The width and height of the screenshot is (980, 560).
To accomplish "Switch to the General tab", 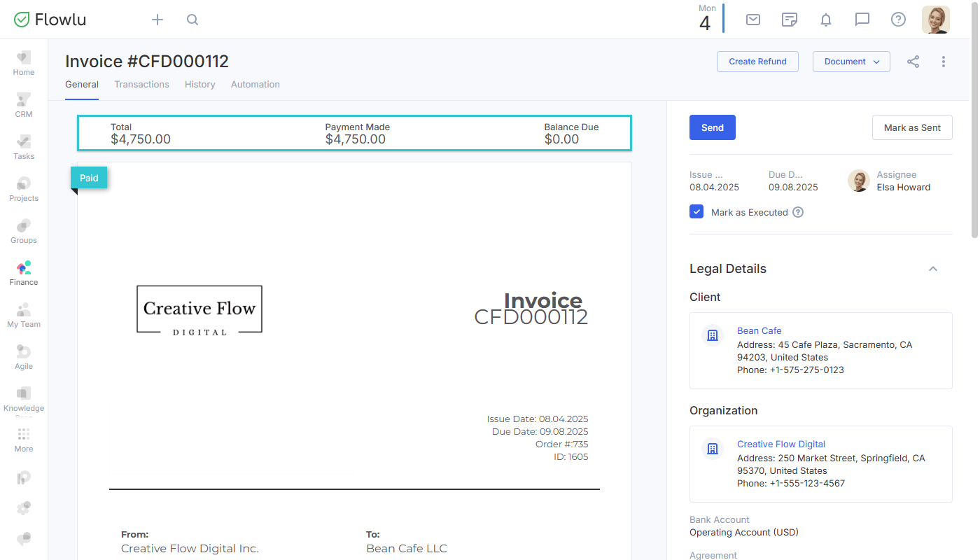I will pyautogui.click(x=82, y=85).
